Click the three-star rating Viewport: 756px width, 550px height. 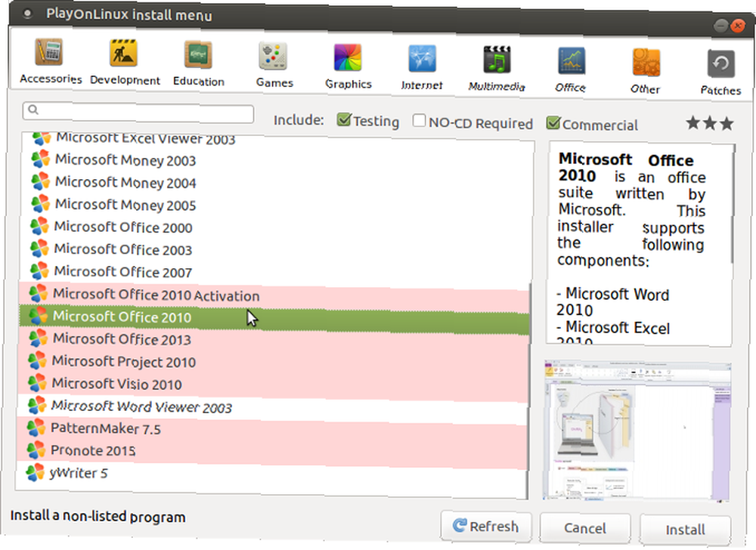710,123
